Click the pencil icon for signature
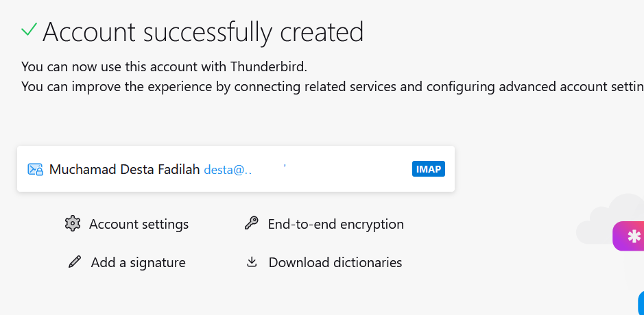Screen dimensions: 644x315 (x=75, y=262)
